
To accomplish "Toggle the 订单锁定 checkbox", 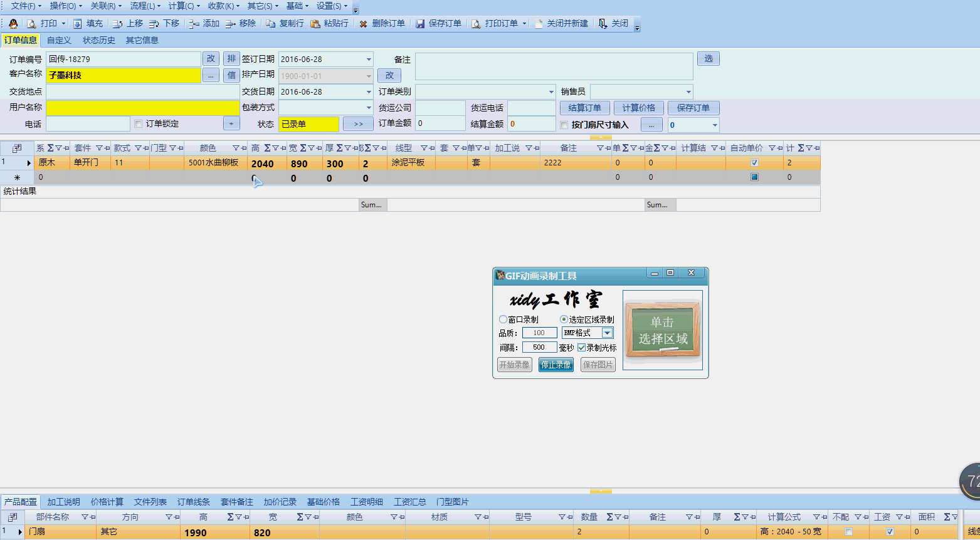I will pos(139,124).
